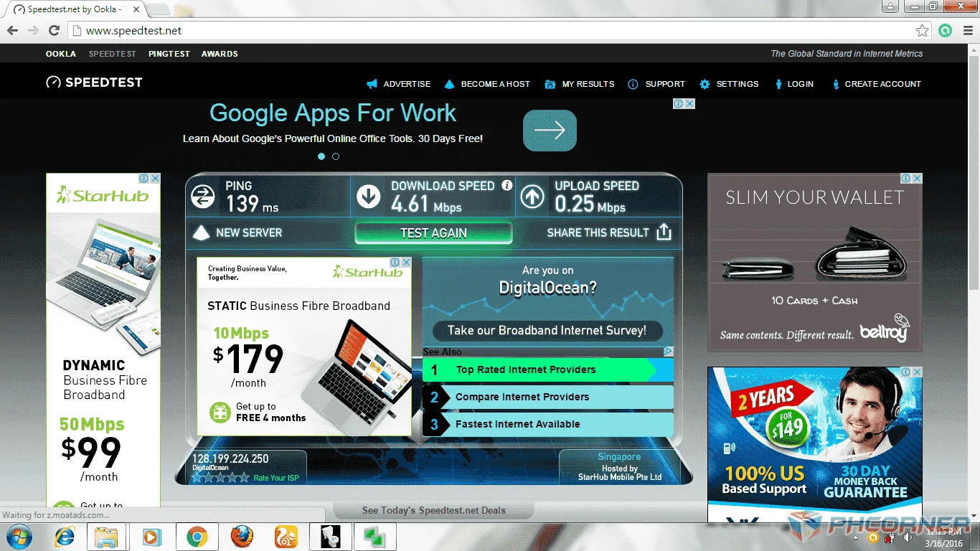The image size is (980, 551).
Task: Open the Windows Start menu
Action: click(19, 537)
